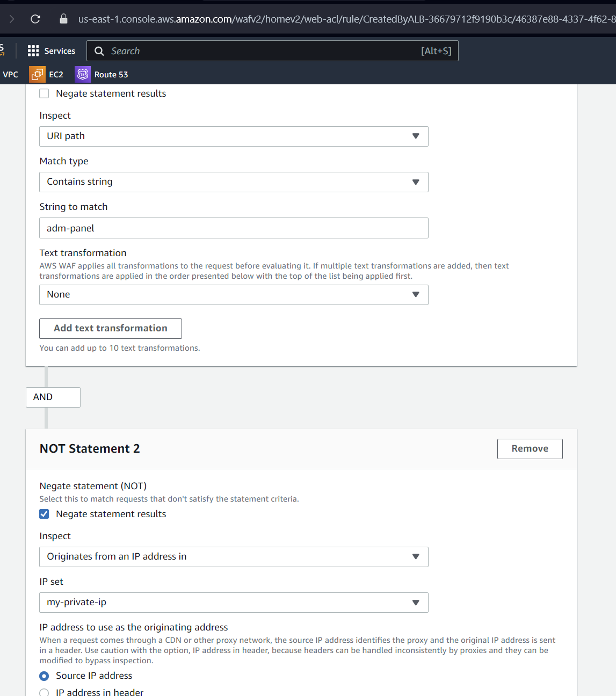This screenshot has width=616, height=696.
Task: Click the browser forward arrow
Action: pyautogui.click(x=12, y=19)
